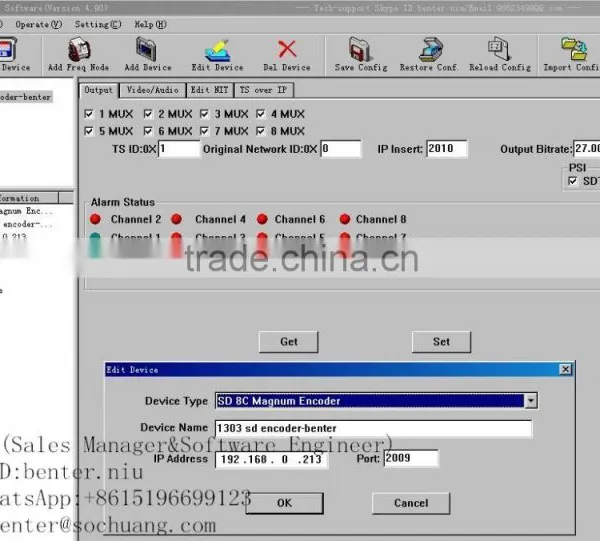The height and width of the screenshot is (541, 600).
Task: Click the Del Device red X icon
Action: tap(287, 49)
